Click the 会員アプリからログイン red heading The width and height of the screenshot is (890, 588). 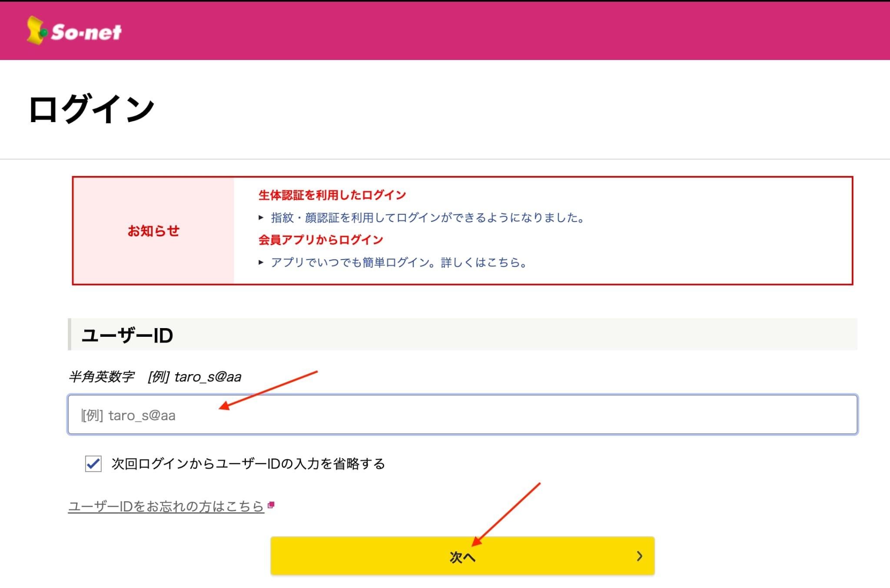tap(321, 240)
